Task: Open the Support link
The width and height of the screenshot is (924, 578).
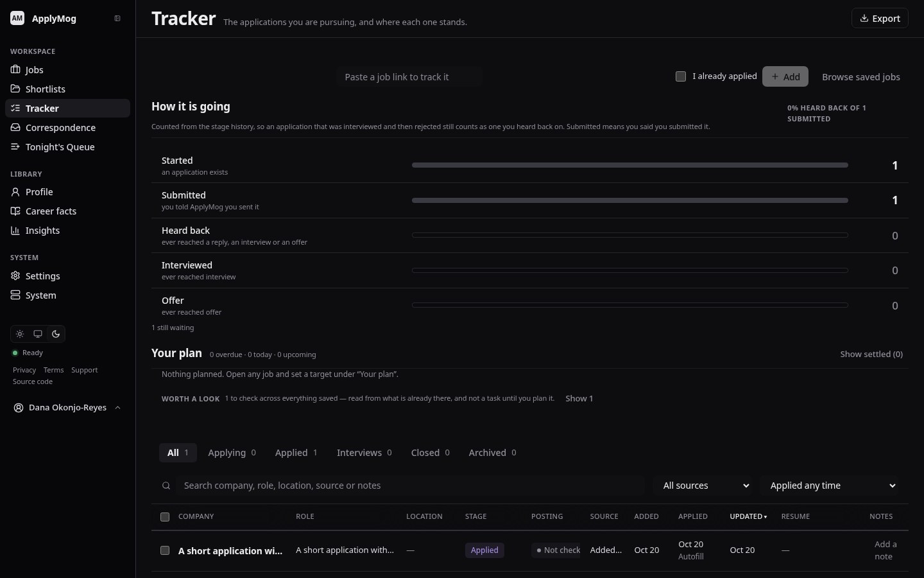Action: click(84, 370)
